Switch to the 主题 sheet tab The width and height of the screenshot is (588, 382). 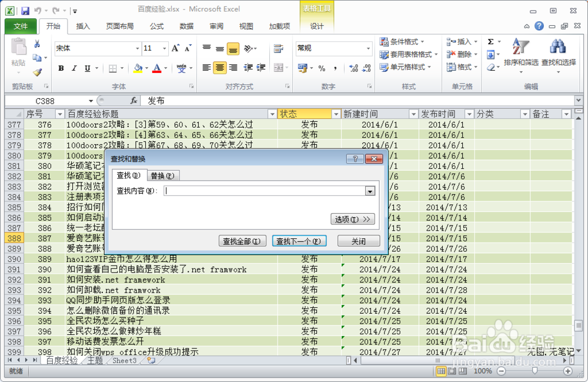(x=95, y=361)
